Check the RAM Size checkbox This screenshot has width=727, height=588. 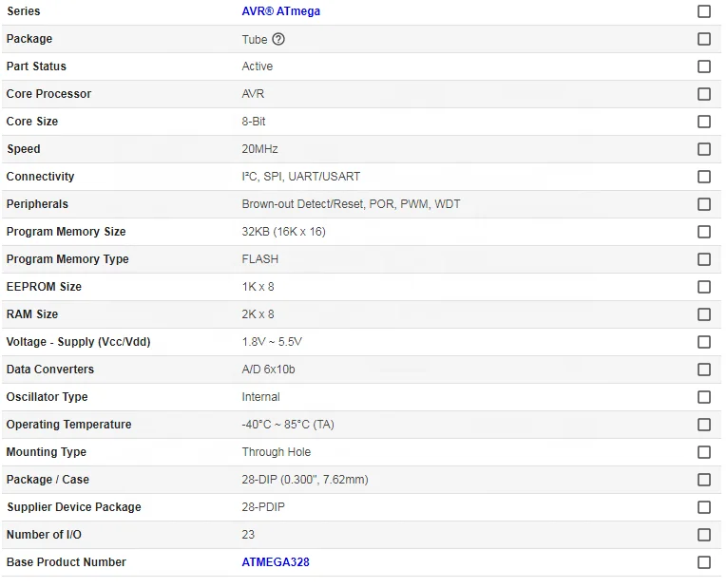[x=704, y=314]
